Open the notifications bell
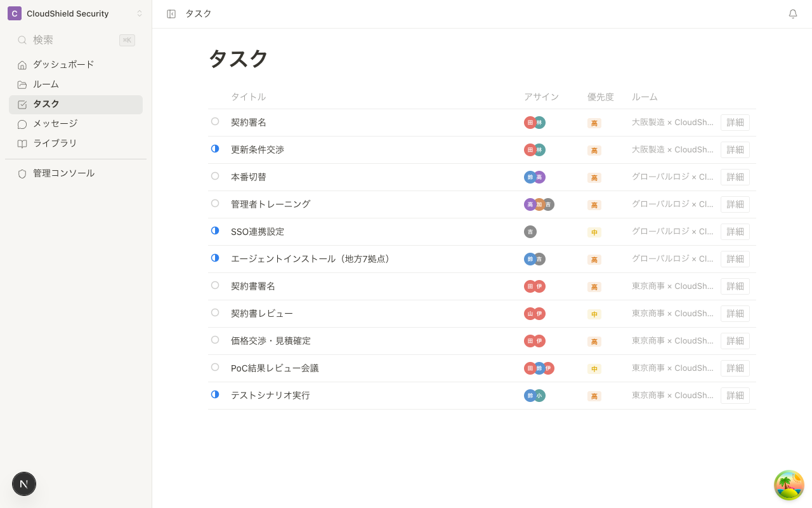 792,13
